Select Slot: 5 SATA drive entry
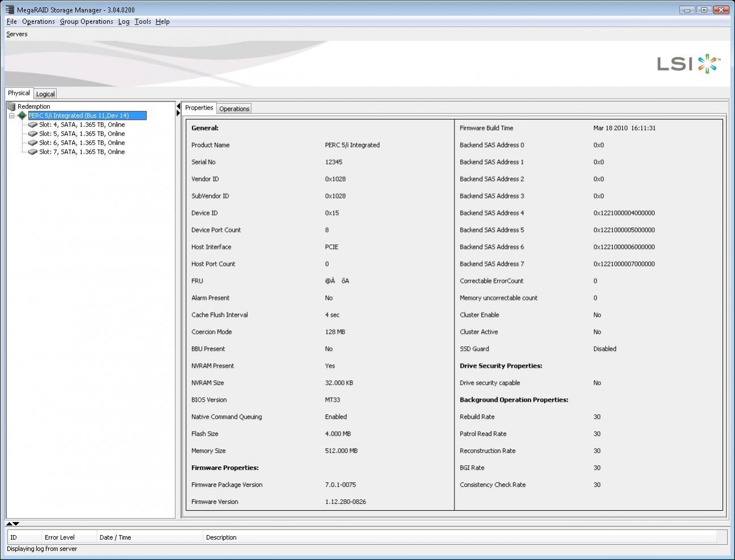 pyautogui.click(x=82, y=134)
